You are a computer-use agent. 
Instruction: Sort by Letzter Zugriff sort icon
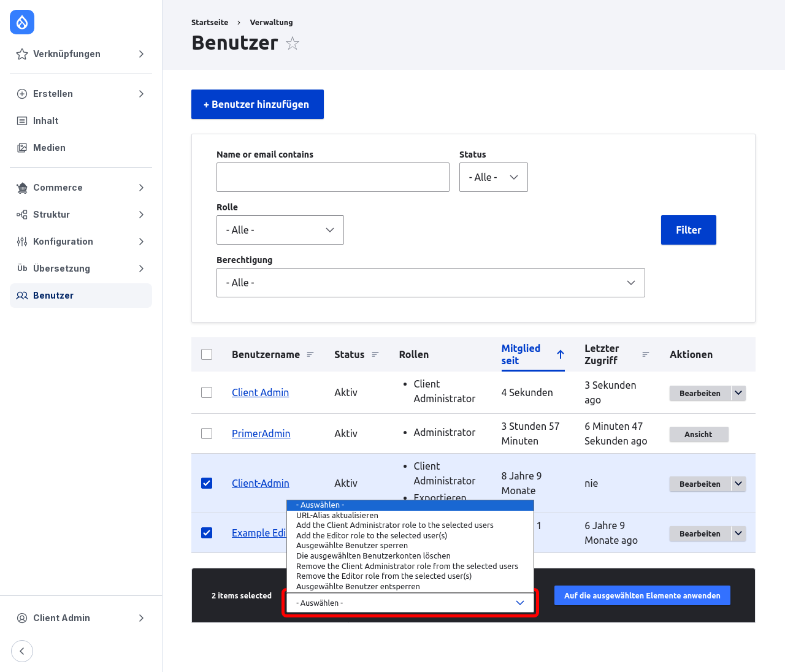[x=646, y=354]
